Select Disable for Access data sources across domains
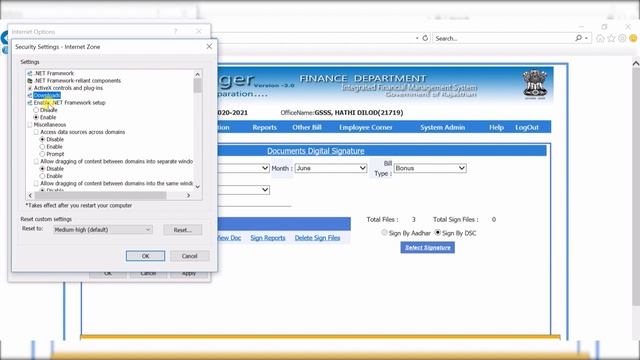 [x=42, y=140]
